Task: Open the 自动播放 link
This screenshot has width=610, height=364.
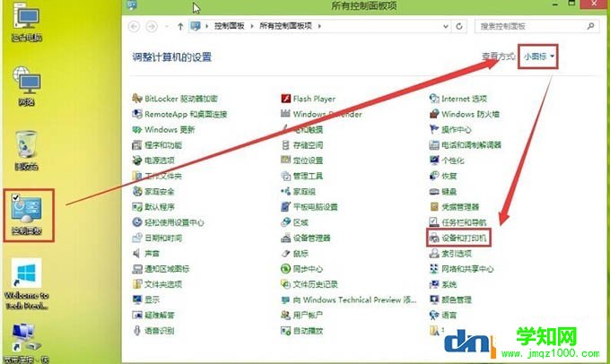Action: point(308,331)
